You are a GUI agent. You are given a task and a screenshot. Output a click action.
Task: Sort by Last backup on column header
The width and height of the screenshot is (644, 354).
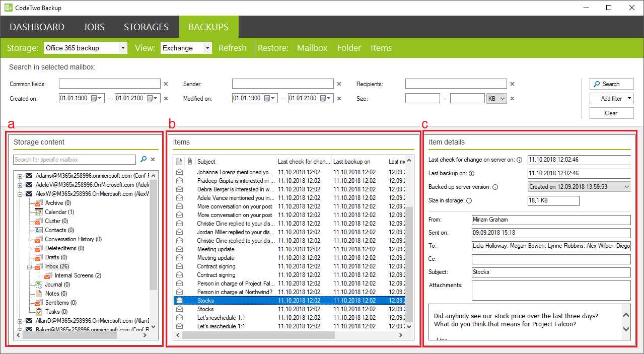click(359, 162)
